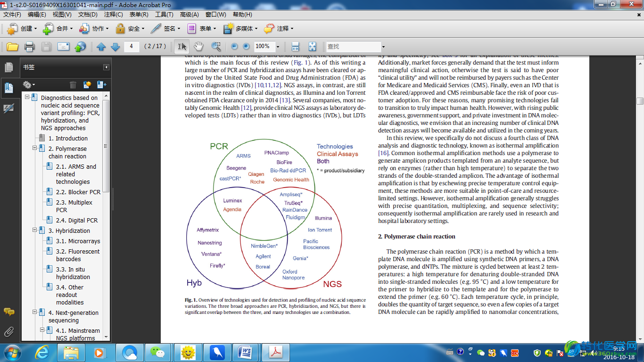Viewport: 644px width, 362px height.
Task: Click the fit one full page icon
Action: [x=312, y=47]
